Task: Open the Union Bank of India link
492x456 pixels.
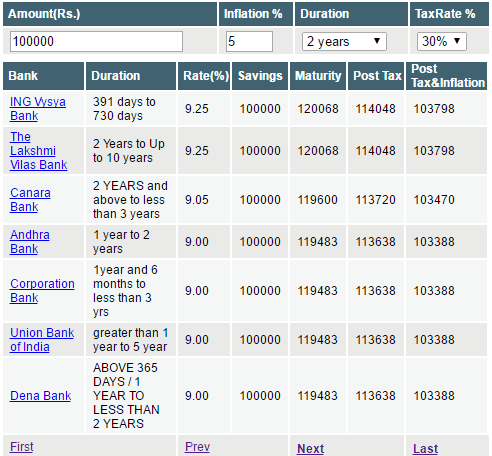Action: pos(42,340)
